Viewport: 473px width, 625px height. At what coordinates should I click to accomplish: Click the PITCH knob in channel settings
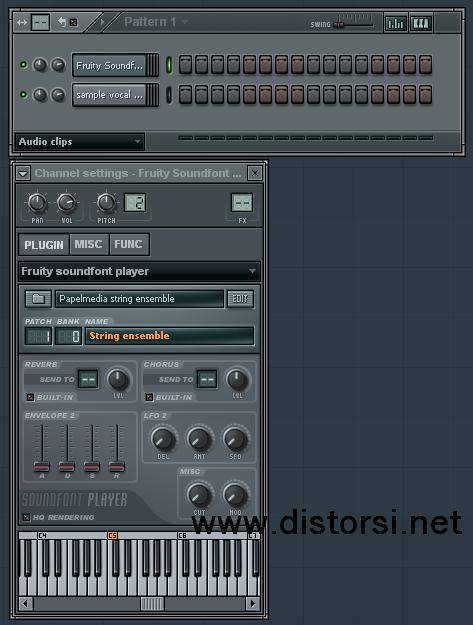(x=106, y=203)
